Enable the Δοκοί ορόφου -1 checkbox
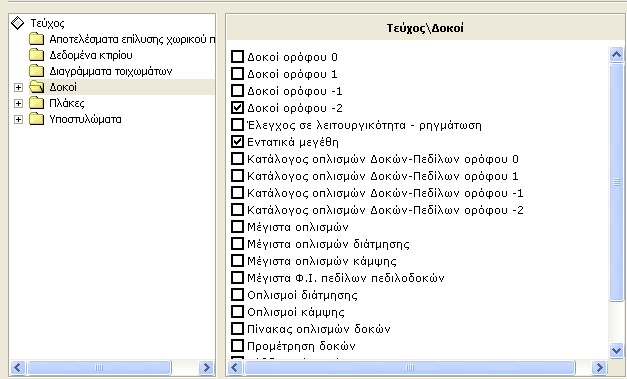 coord(238,91)
